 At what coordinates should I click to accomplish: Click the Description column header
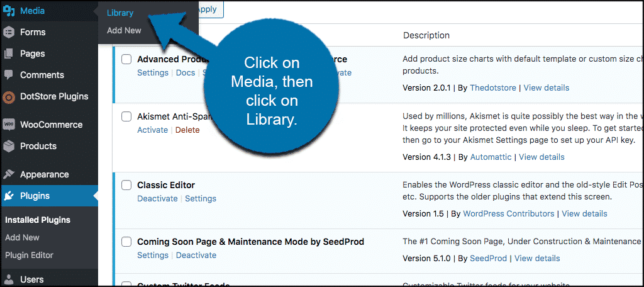coord(426,36)
